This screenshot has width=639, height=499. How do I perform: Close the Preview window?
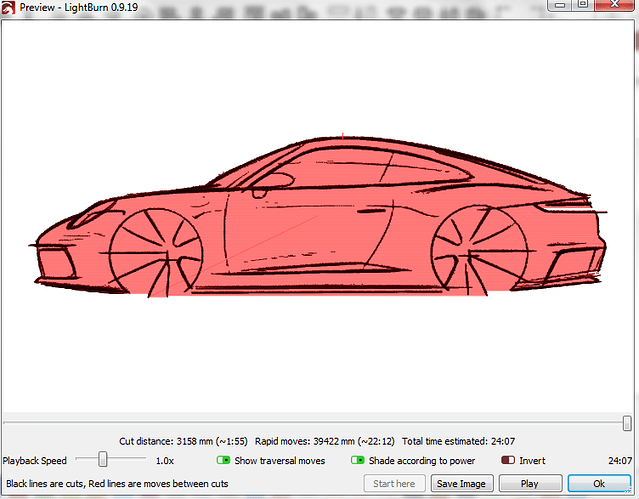pos(615,5)
